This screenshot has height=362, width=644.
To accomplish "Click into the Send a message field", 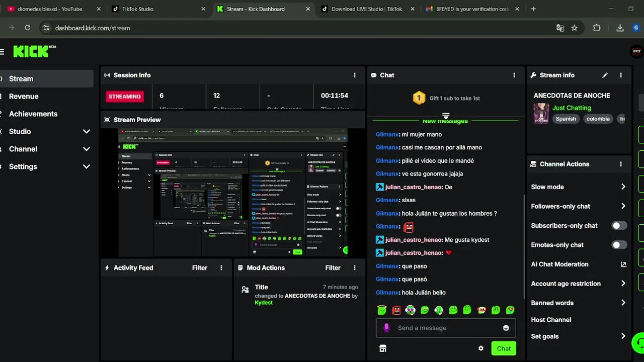I will point(446,328).
